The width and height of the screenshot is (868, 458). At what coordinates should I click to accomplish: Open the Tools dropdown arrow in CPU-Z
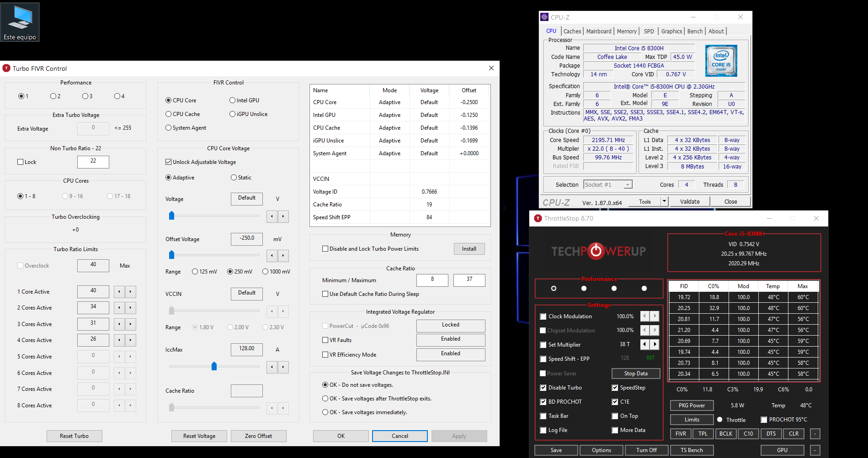[665, 201]
